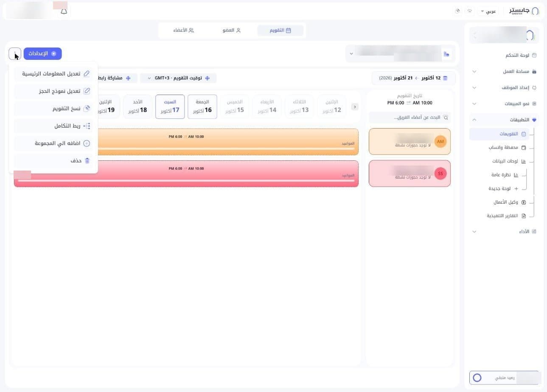Select the AM member card
Viewport: 547px width, 392px height.
pyautogui.click(x=410, y=142)
